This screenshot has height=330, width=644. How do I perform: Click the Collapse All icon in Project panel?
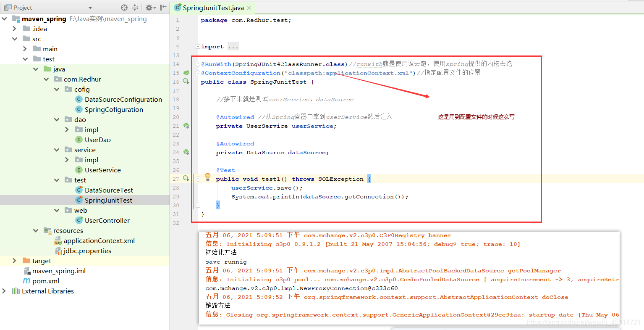click(x=135, y=8)
